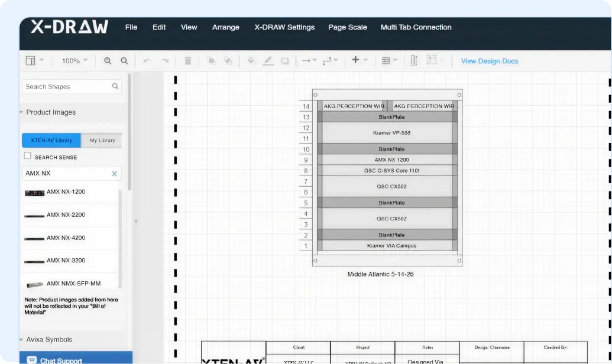This screenshot has width=612, height=364.
Task: Click the bring to front icon
Action: [211, 60]
